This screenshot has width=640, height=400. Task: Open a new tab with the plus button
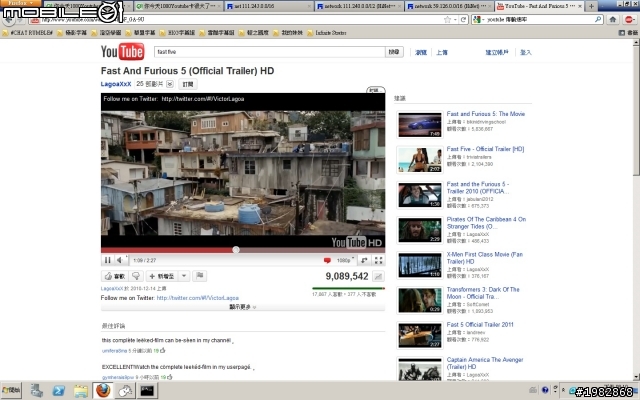click(591, 6)
